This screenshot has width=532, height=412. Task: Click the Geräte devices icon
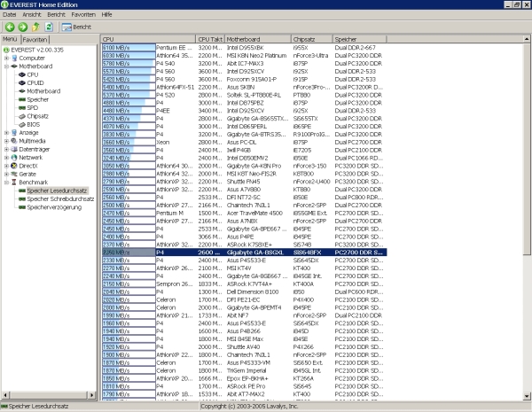point(14,174)
